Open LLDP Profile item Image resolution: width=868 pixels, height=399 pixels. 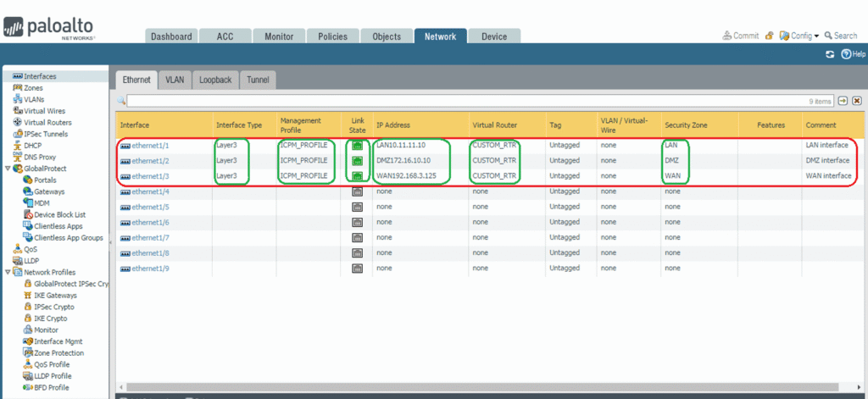pyautogui.click(x=53, y=376)
